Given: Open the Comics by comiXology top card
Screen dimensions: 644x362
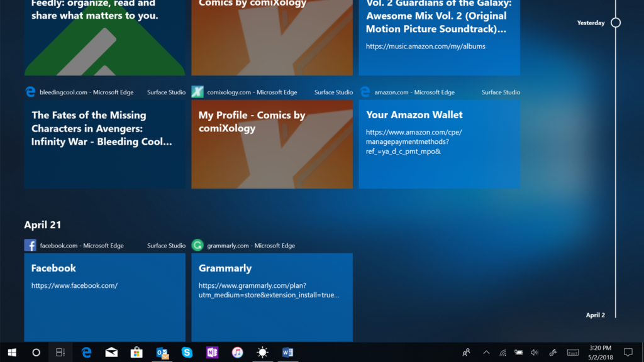Looking at the screenshot, I should click(272, 38).
